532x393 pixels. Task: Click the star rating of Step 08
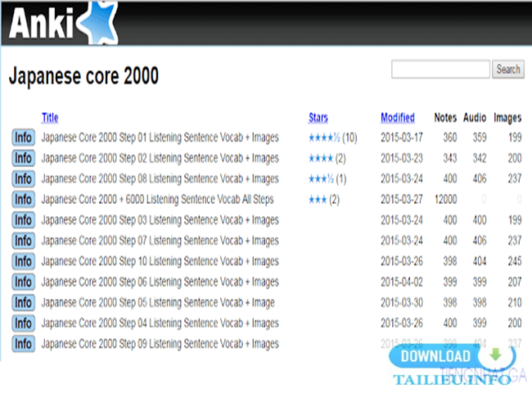[x=327, y=178]
